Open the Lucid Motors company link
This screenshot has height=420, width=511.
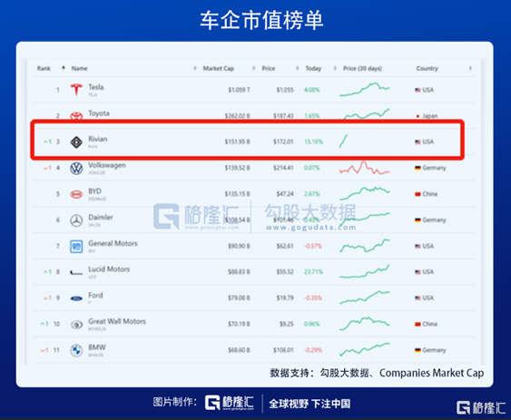click(109, 269)
